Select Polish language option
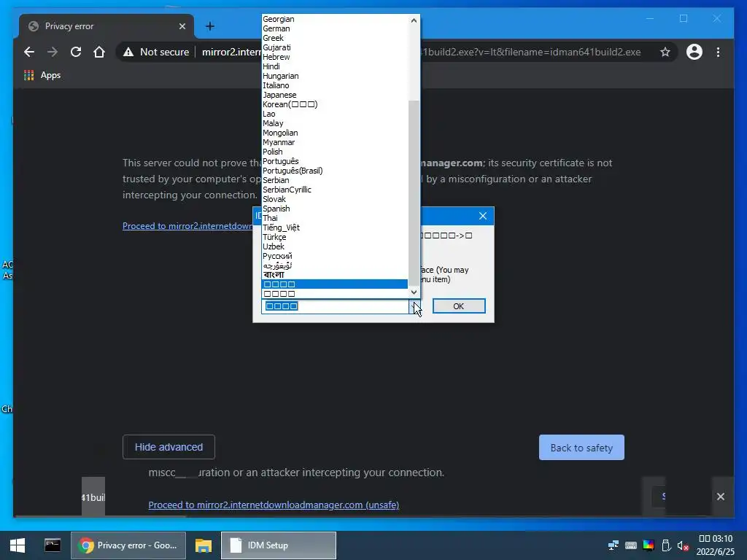The height and width of the screenshot is (560, 747). [334, 152]
